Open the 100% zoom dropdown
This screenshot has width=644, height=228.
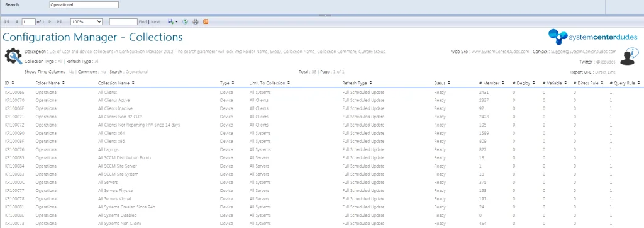tap(86, 21)
